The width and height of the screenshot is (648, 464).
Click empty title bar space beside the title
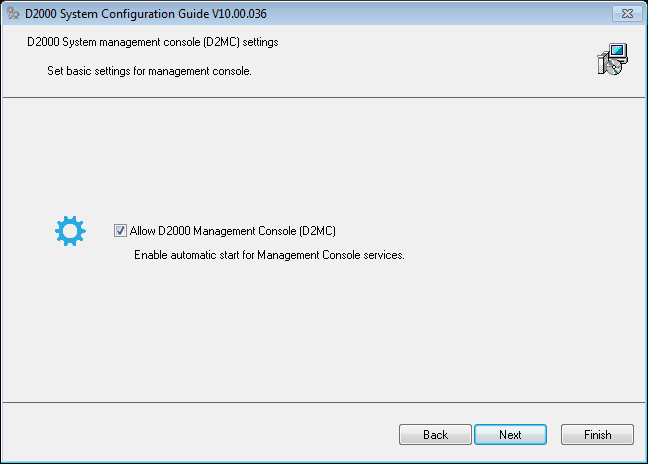[420, 14]
